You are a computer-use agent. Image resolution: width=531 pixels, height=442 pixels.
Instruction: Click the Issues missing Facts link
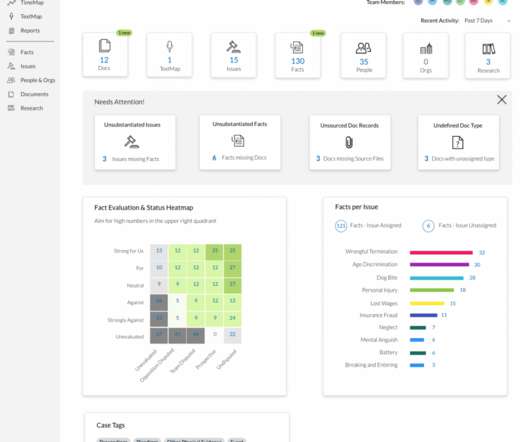135,159
